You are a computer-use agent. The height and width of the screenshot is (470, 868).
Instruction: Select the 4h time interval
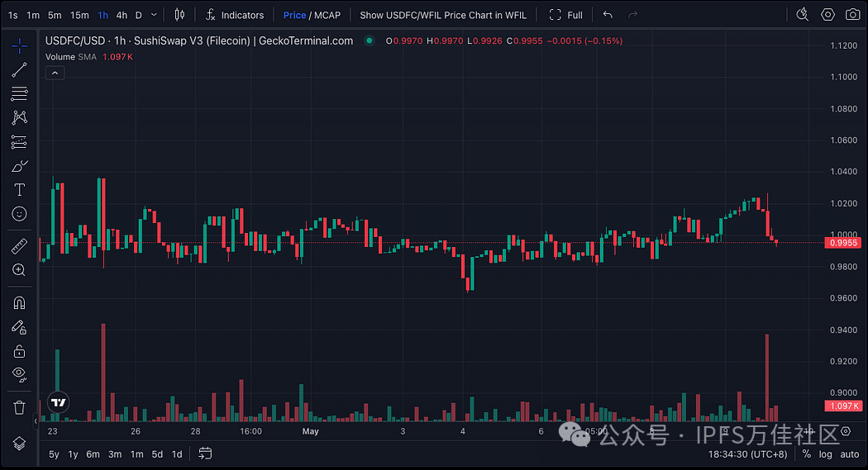[122, 15]
